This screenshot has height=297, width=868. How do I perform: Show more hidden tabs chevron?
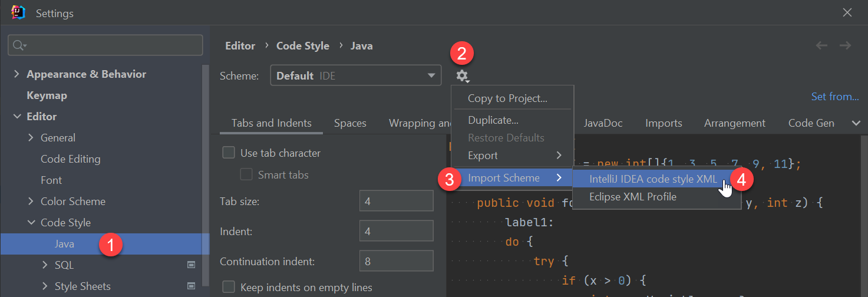(x=856, y=123)
